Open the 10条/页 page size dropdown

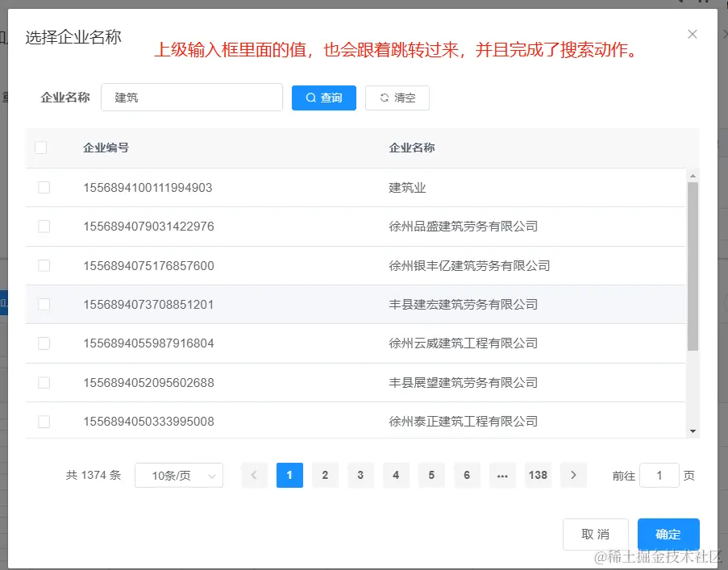coord(179,476)
